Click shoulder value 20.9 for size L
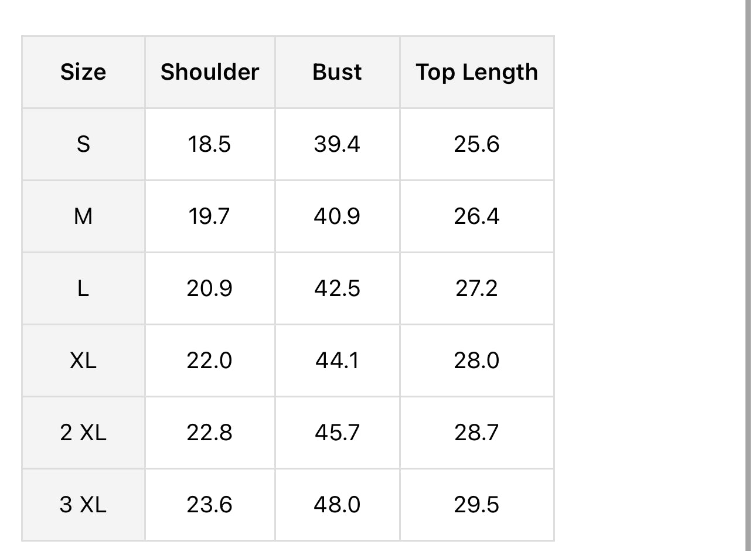Image resolution: width=756 pixels, height=551 pixels. (x=209, y=288)
